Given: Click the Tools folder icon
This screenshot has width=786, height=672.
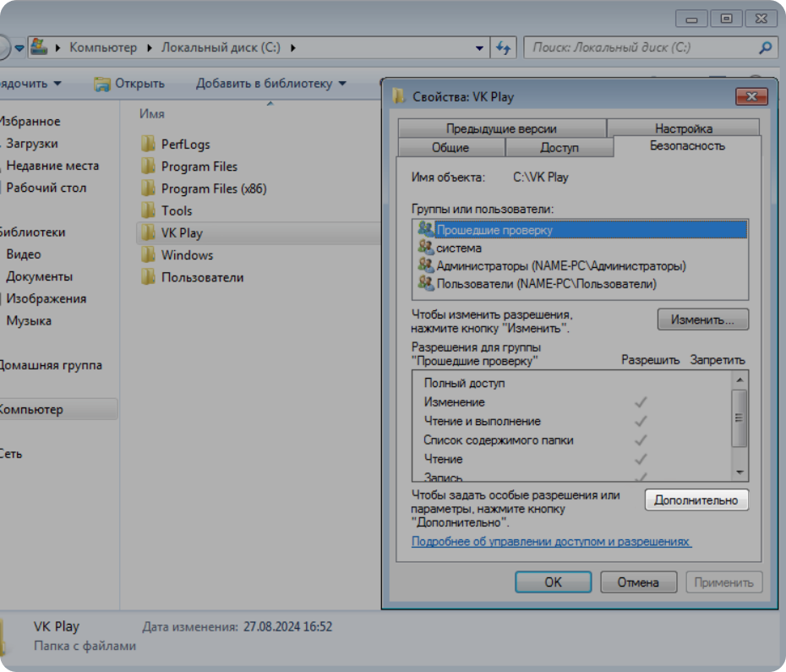Looking at the screenshot, I should 149,210.
